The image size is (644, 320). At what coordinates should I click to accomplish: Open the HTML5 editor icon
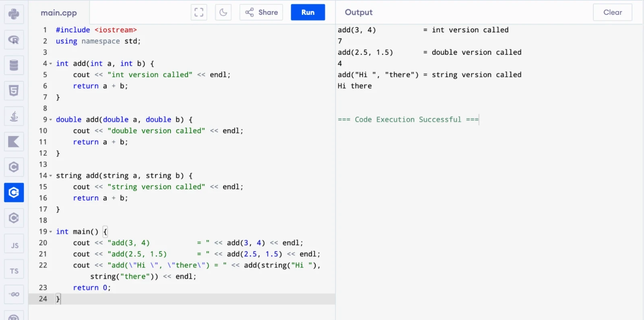[x=14, y=91]
